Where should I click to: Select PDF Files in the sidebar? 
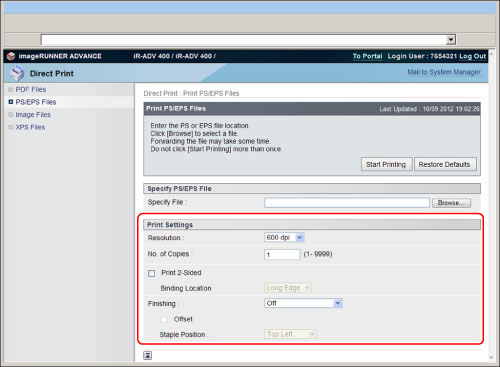point(31,89)
